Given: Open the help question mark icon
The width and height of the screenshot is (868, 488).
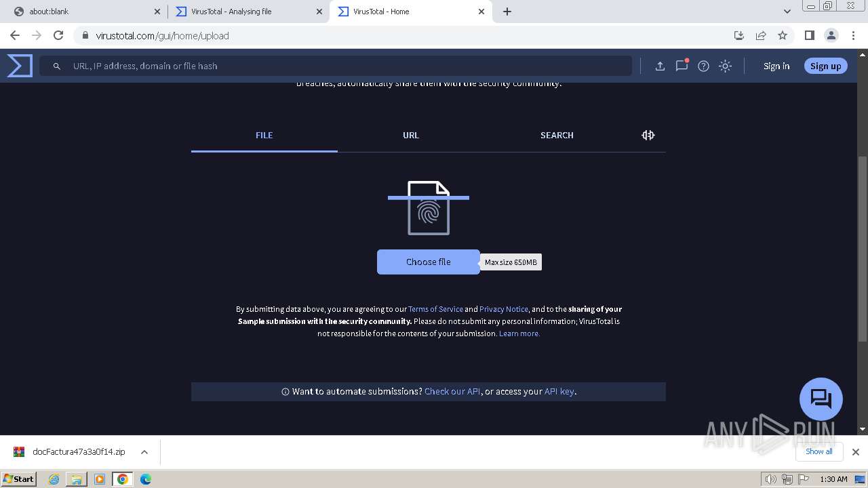Looking at the screenshot, I should [x=703, y=66].
